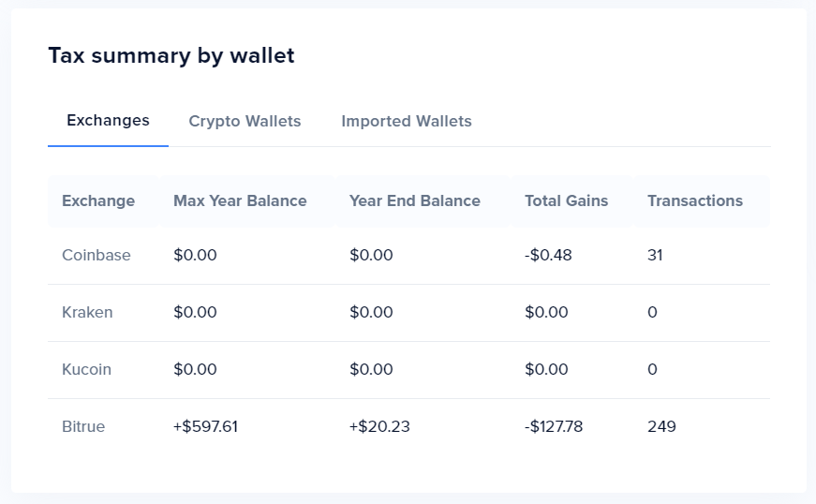Click Bitrue's +$597.61 max balance
The height and width of the screenshot is (504, 816).
(x=205, y=426)
